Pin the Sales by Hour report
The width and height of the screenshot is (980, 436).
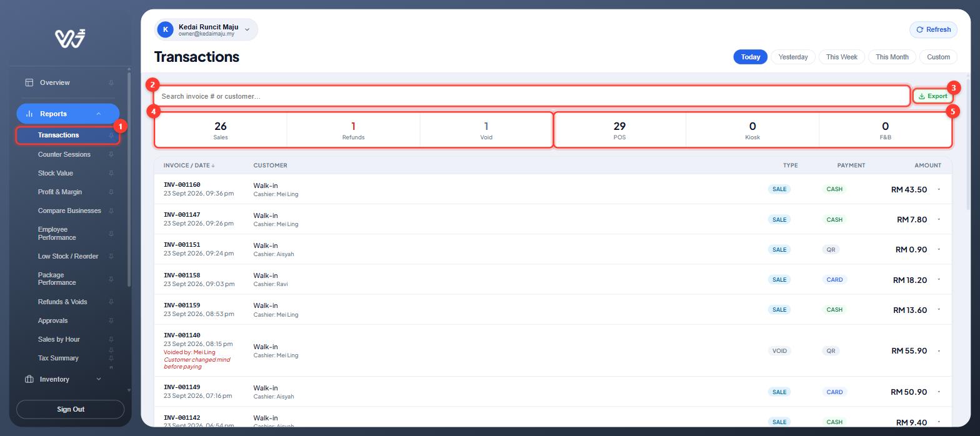(x=111, y=339)
